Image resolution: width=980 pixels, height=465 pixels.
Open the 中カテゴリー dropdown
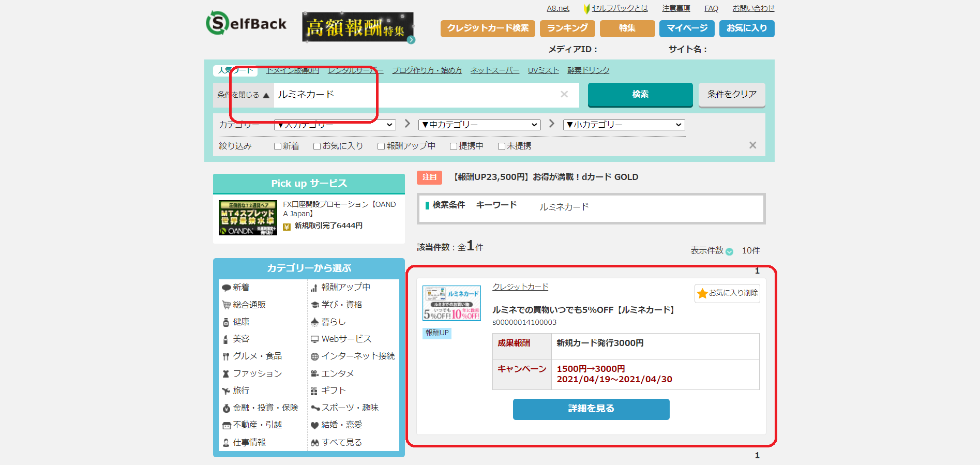tap(479, 125)
